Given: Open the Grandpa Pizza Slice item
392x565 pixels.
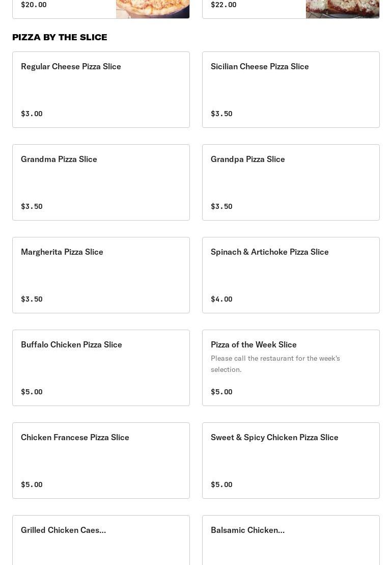Looking at the screenshot, I should pyautogui.click(x=291, y=182).
